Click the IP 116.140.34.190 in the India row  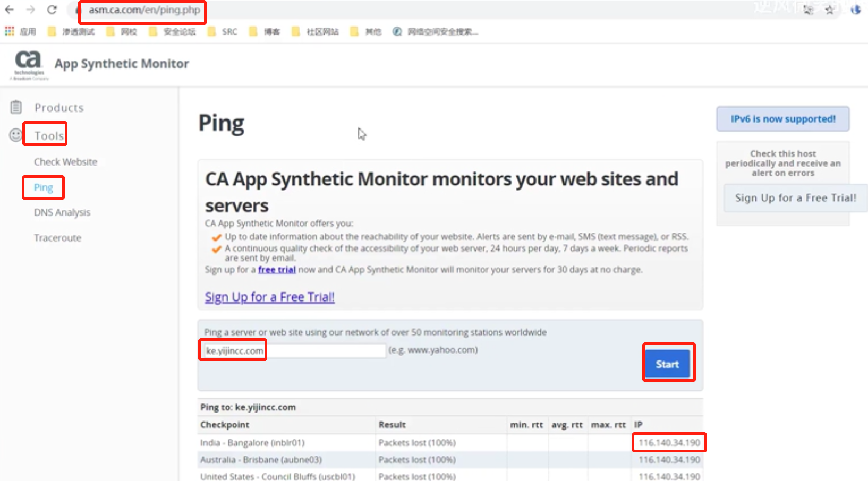coord(669,443)
